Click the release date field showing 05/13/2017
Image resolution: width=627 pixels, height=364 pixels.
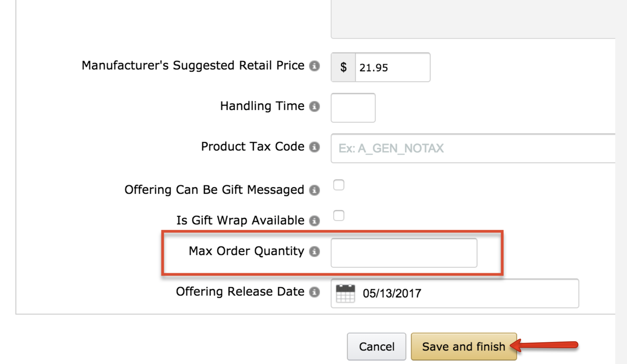coord(468,293)
